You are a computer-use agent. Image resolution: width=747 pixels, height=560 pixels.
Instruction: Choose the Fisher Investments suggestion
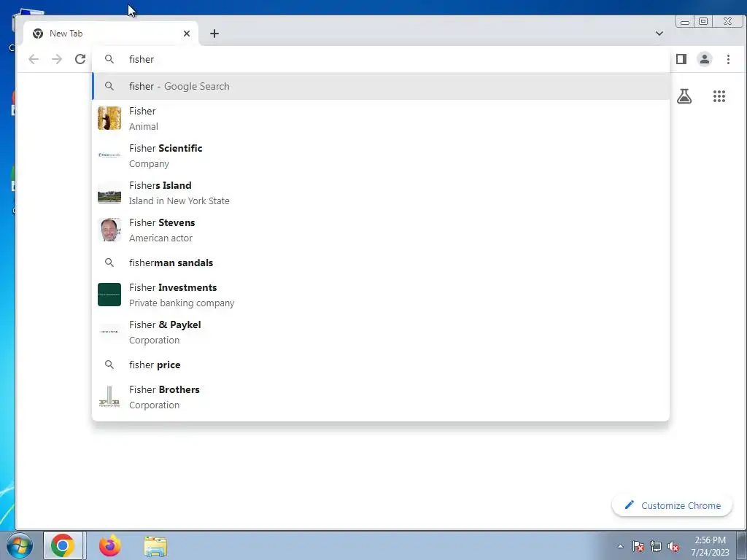pyautogui.click(x=381, y=295)
